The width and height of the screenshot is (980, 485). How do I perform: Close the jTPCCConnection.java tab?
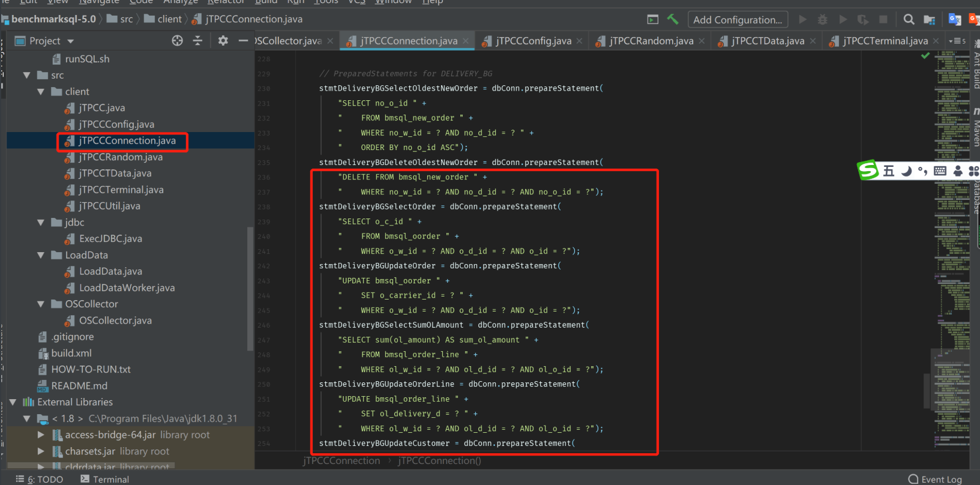pos(466,41)
